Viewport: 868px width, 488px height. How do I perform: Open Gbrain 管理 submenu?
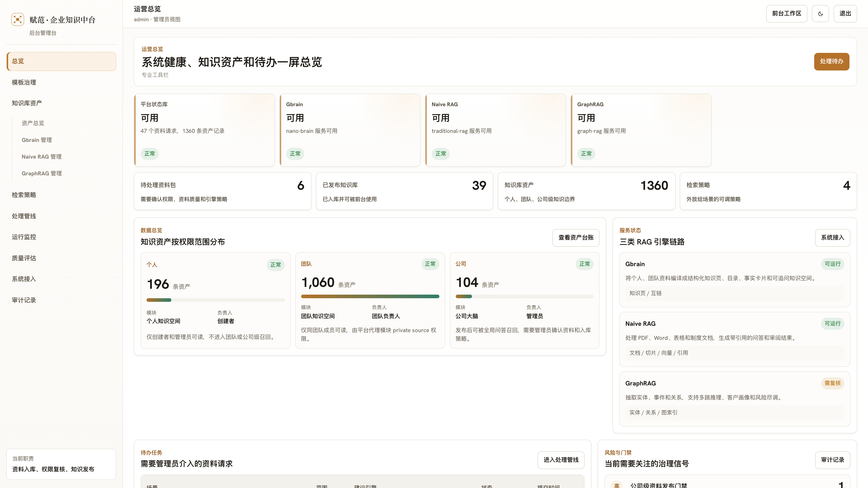(37, 140)
